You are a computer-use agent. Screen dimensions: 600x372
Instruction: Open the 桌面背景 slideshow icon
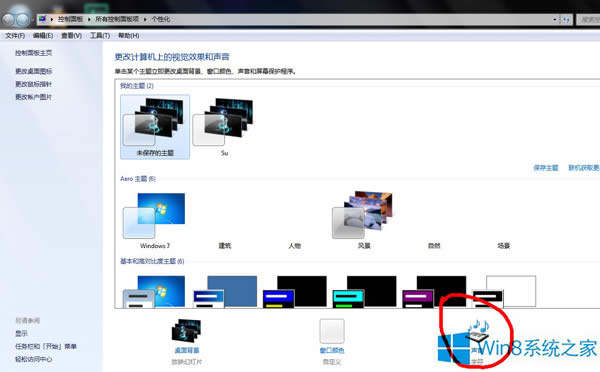point(186,330)
